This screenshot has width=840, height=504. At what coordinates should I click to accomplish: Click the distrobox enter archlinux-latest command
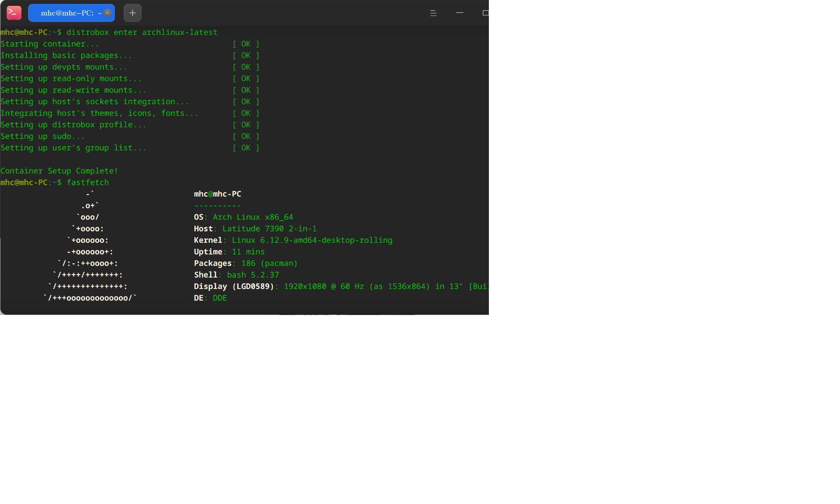pyautogui.click(x=142, y=32)
